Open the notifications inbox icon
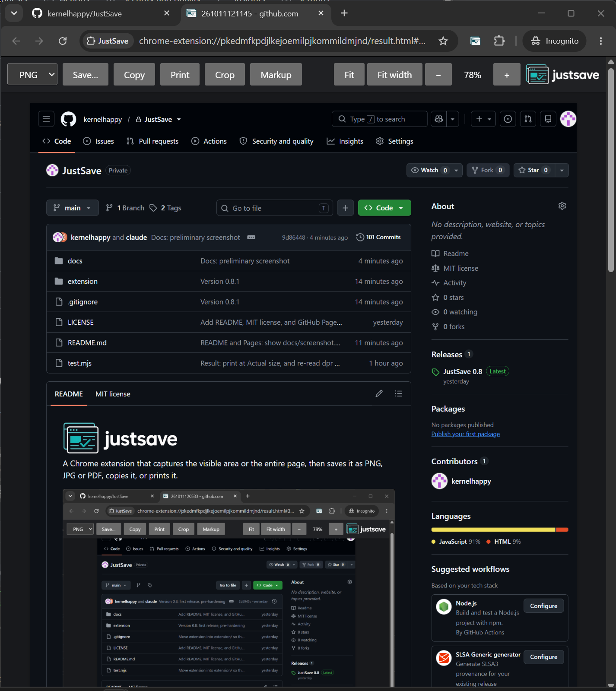The width and height of the screenshot is (616, 691). [x=548, y=119]
